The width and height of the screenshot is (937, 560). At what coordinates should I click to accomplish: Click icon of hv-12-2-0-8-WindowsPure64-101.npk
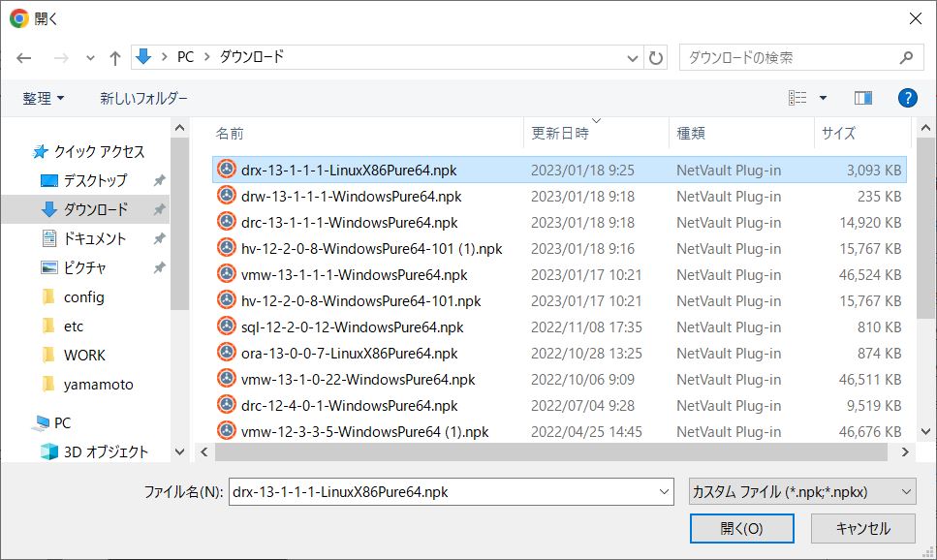click(227, 300)
